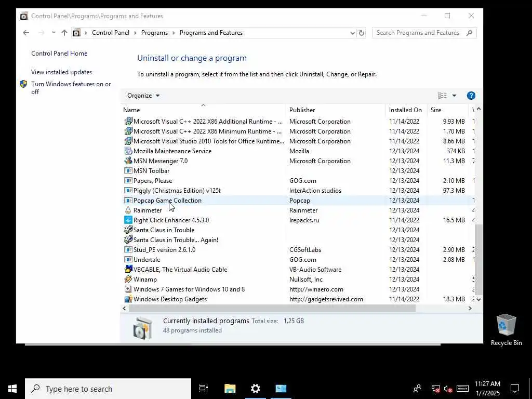Viewport: 532px width, 399px height.
Task: Click the Stud_PE program icon
Action: (x=128, y=250)
